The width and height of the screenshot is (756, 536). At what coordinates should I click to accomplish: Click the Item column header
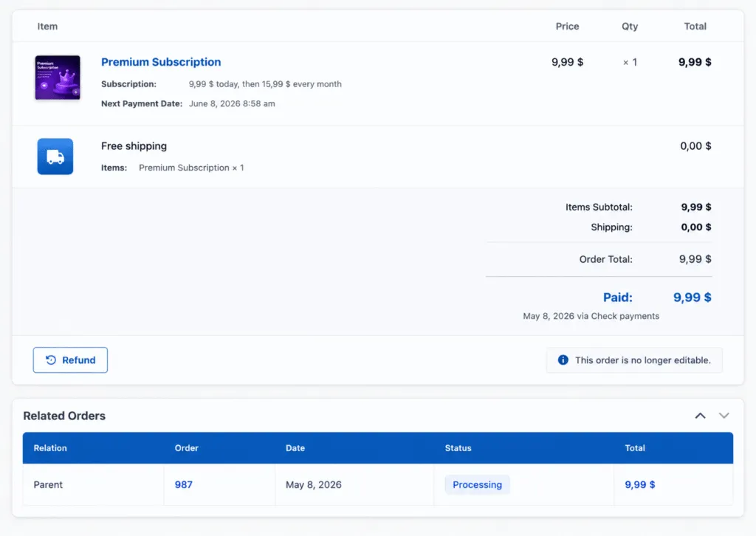click(47, 27)
